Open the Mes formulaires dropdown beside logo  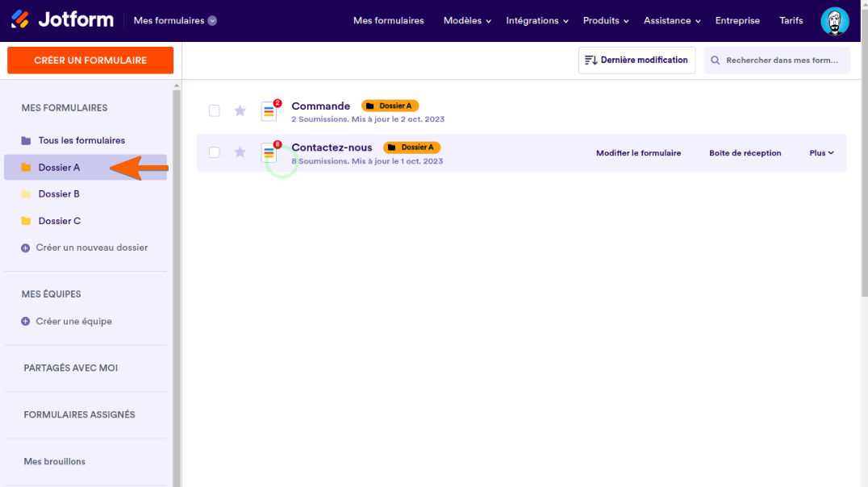(x=175, y=20)
